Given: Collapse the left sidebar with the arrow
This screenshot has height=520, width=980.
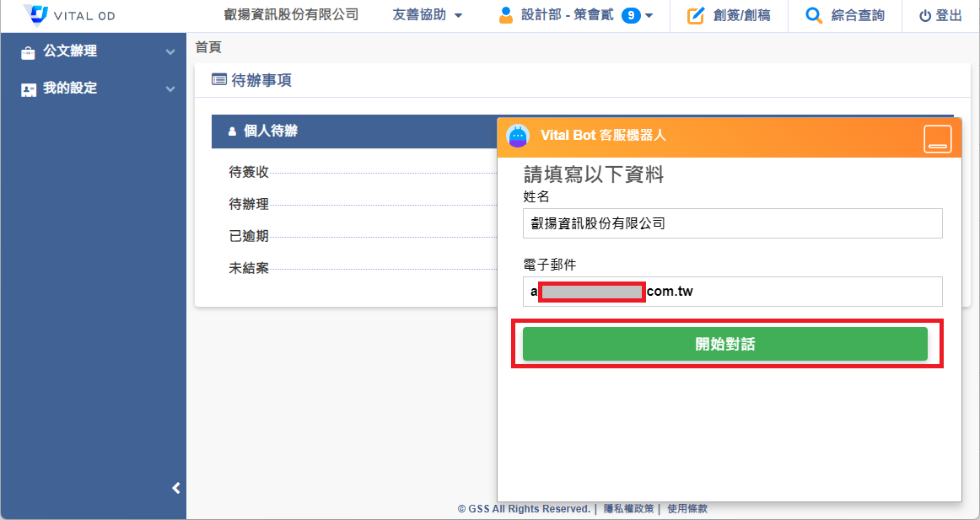Looking at the screenshot, I should pos(176,488).
